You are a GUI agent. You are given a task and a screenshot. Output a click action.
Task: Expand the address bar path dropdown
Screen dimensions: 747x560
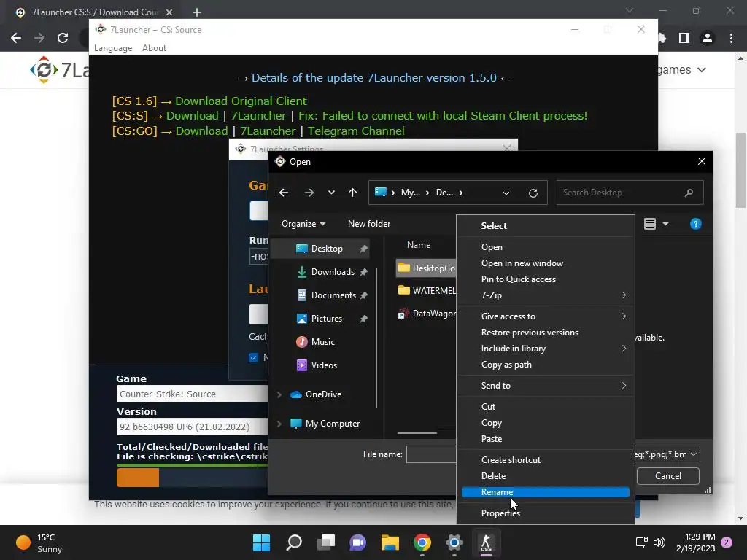point(506,192)
